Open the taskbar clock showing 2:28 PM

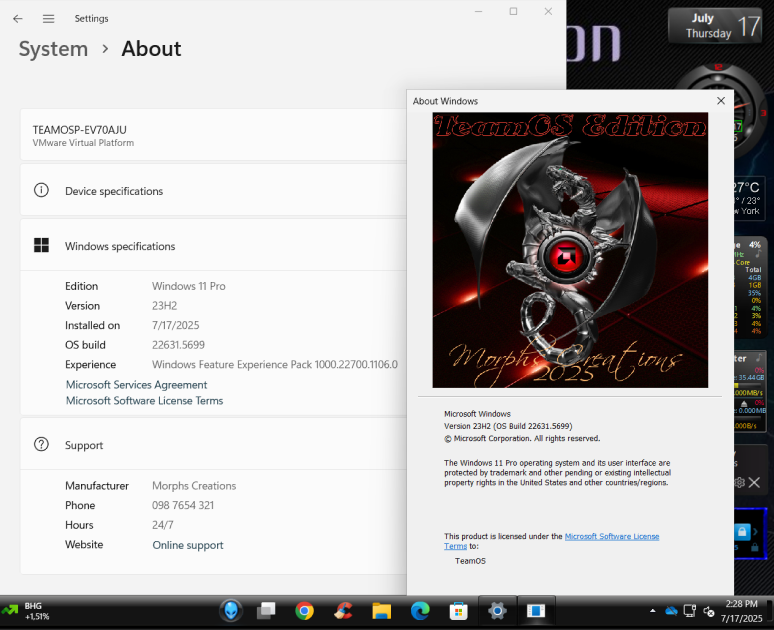(741, 611)
